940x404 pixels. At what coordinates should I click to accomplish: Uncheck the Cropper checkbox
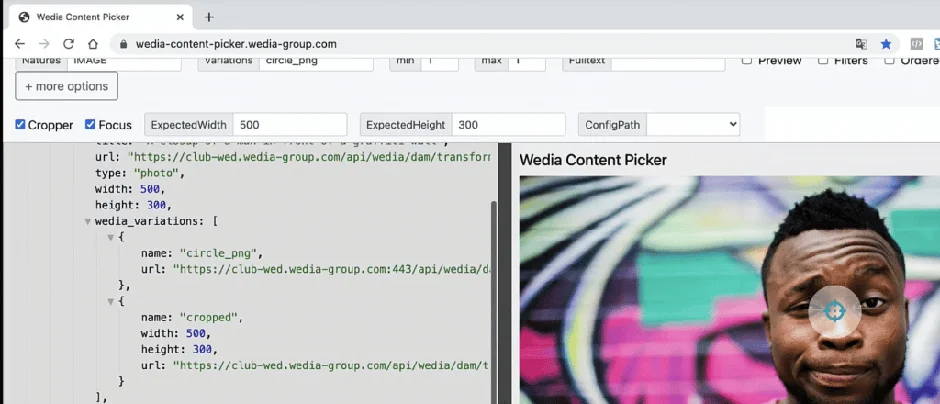tap(20, 124)
